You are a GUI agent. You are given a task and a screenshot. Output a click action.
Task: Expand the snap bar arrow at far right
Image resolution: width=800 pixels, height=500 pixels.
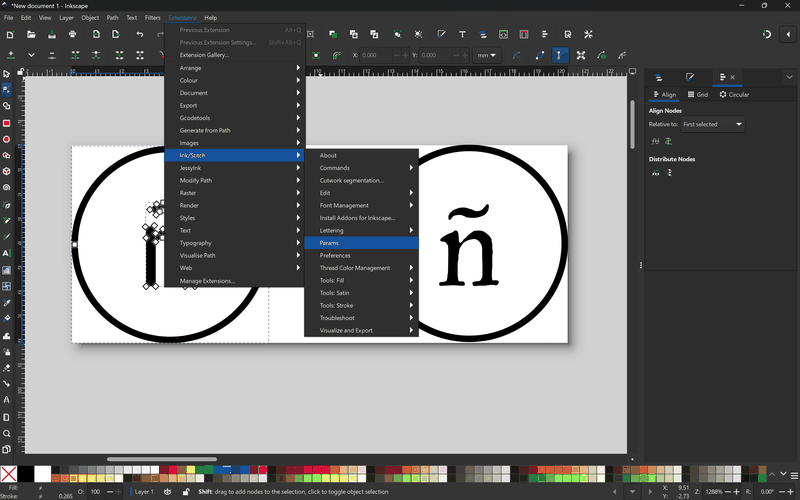[x=788, y=34]
